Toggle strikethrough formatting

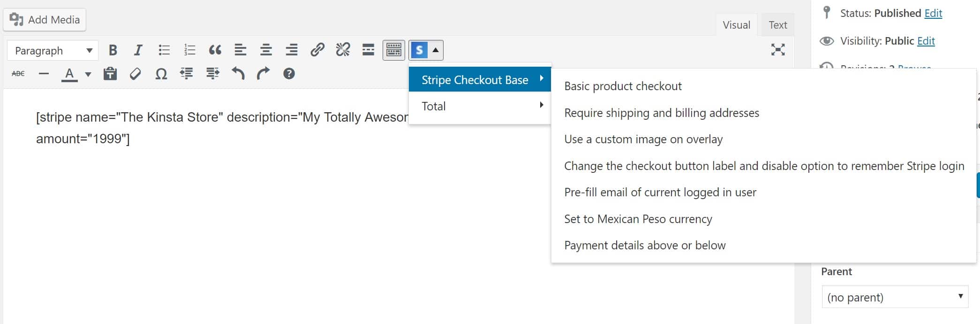(x=18, y=74)
